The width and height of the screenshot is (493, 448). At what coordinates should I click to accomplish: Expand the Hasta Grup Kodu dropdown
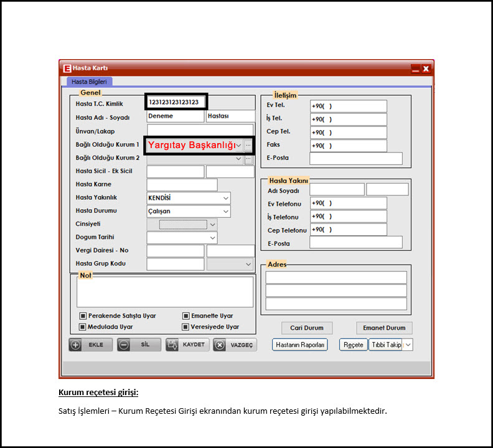(x=248, y=264)
